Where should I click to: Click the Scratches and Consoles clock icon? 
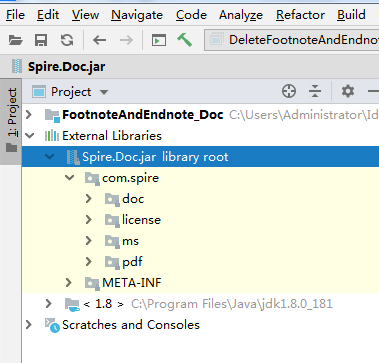(52, 325)
